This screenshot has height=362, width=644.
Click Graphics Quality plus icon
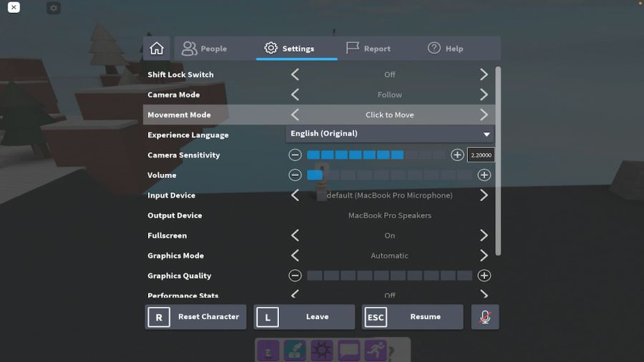click(484, 275)
